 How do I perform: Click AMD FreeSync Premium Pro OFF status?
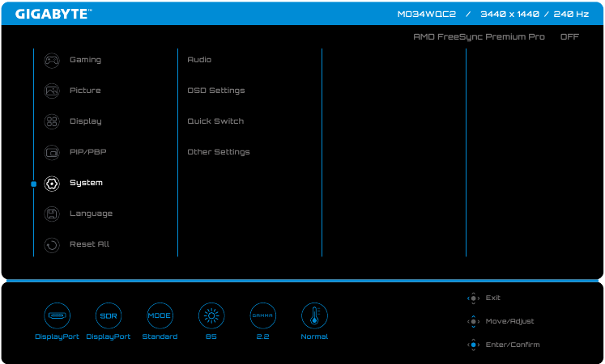[496, 37]
